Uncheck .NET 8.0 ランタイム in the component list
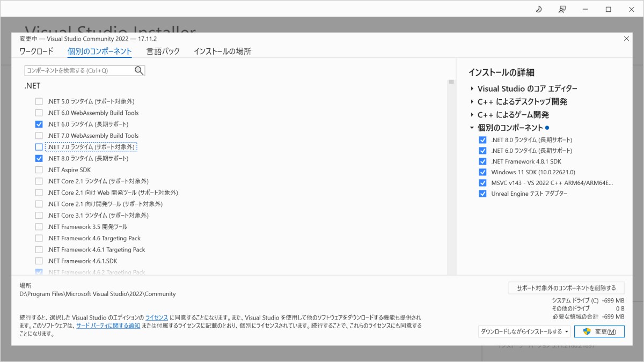The width and height of the screenshot is (644, 362). click(x=39, y=158)
